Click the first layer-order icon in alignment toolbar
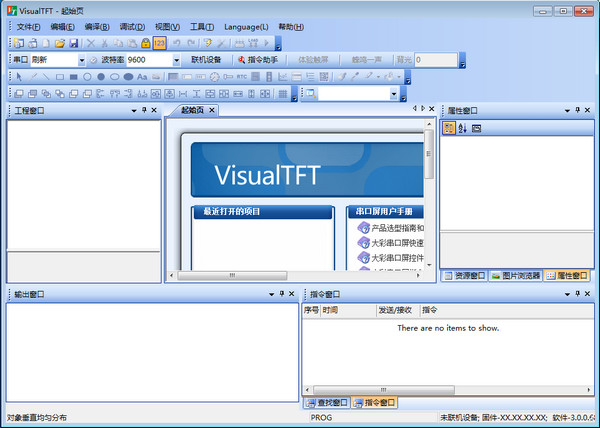This screenshot has width=600, height=428. 19,94
